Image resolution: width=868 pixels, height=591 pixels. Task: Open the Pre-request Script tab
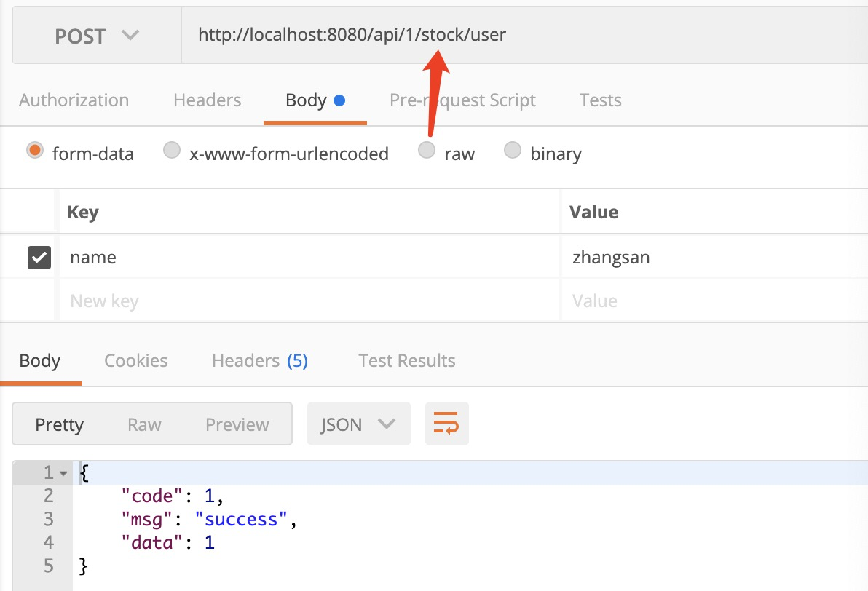coord(462,100)
